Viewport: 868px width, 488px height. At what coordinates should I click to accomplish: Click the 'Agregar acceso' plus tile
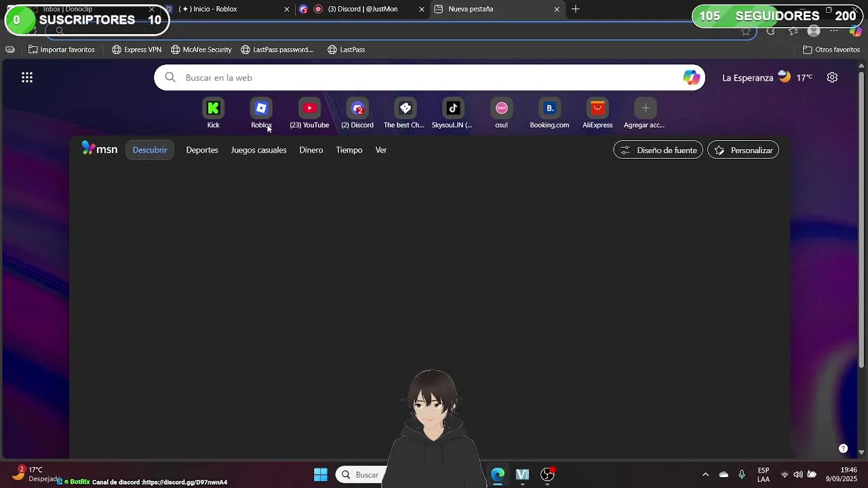click(645, 114)
